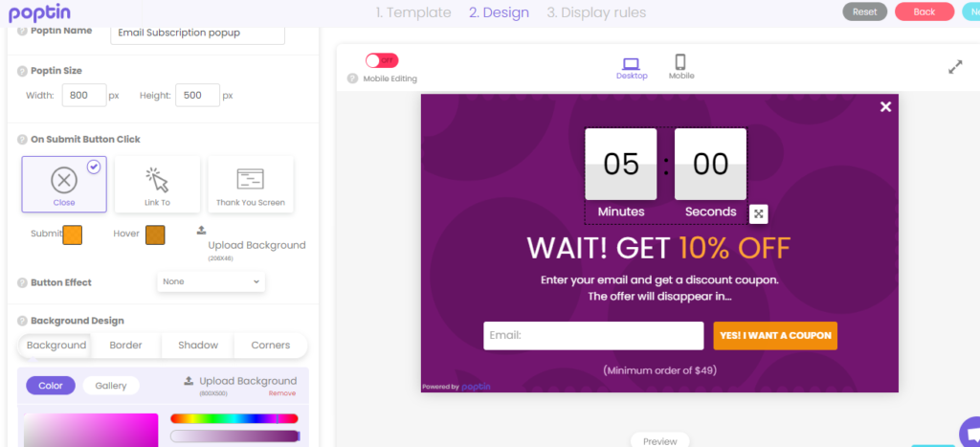Select 'The offer will disappear in...' text
This screenshot has height=447, width=980.
click(x=659, y=297)
